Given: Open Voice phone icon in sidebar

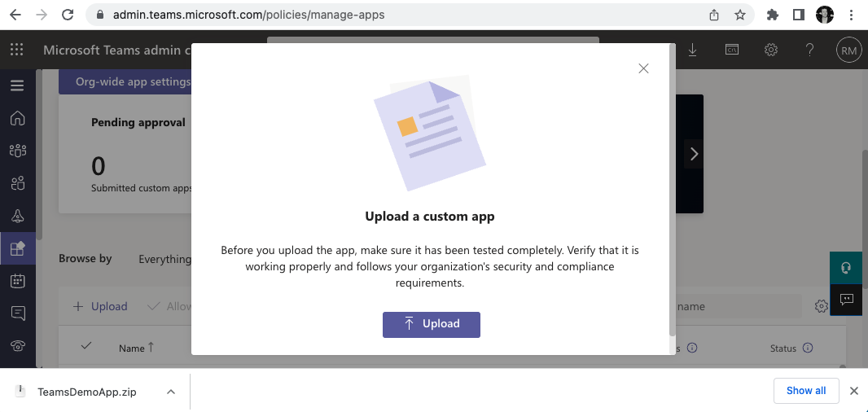Looking at the screenshot, I should click(18, 346).
